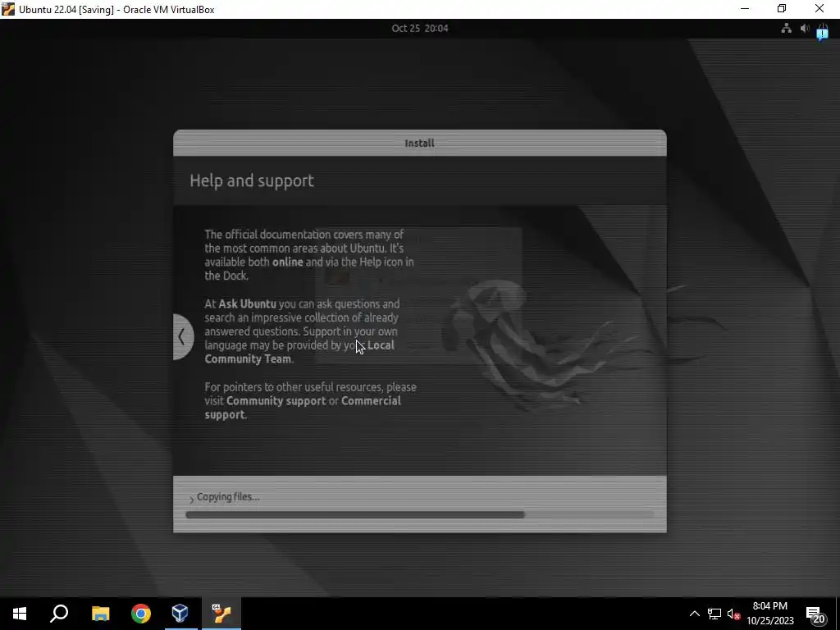This screenshot has height=630, width=840.
Task: Click the Install window title bar
Action: 419,143
